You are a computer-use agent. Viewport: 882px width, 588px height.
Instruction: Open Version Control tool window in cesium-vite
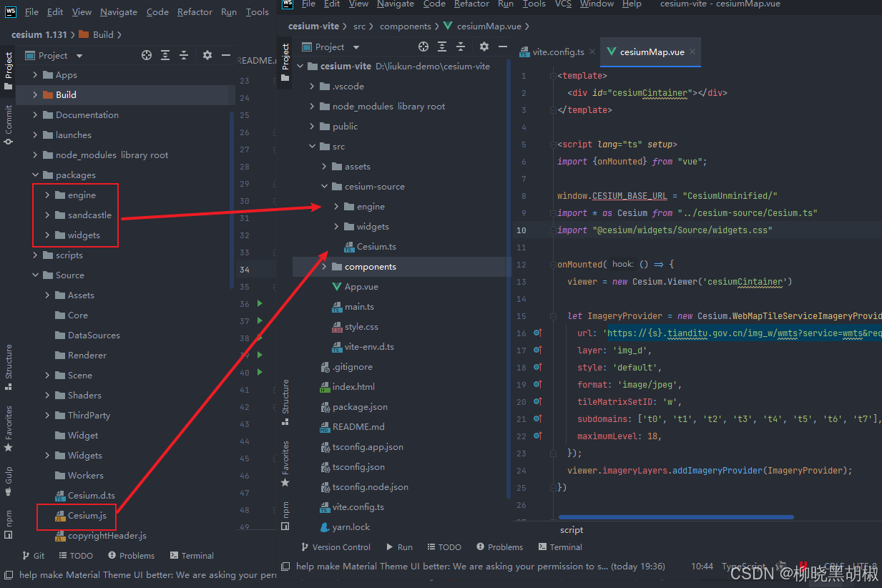tap(335, 547)
